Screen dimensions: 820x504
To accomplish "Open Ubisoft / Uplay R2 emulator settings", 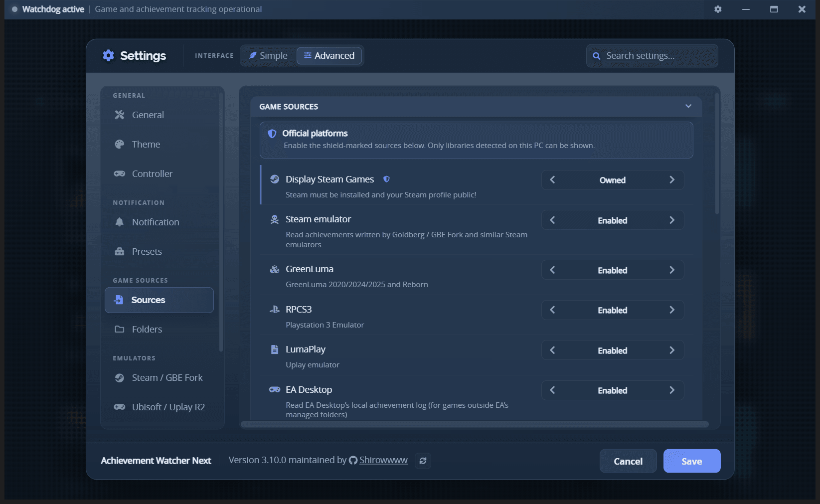I will (159, 407).
